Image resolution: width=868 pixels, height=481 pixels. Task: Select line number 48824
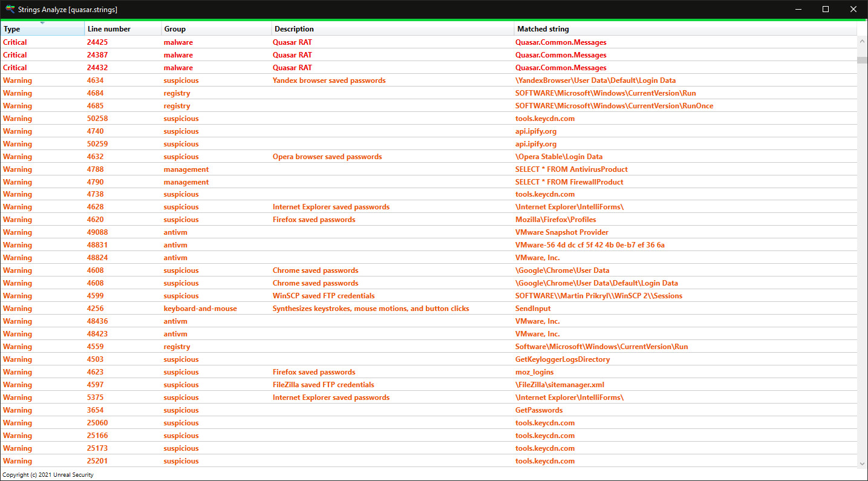97,258
